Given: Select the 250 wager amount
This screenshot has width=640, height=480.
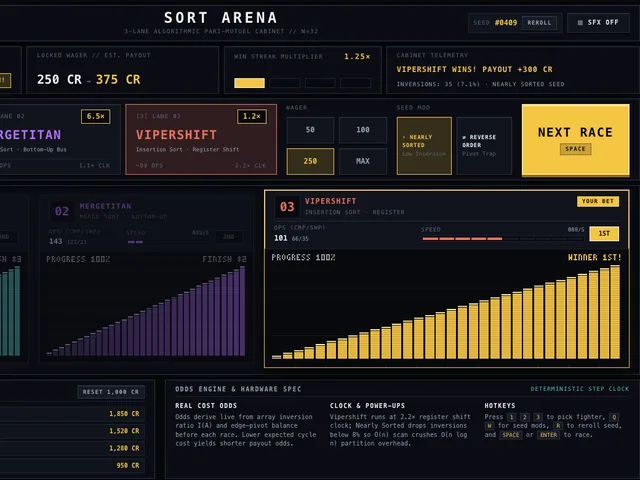Looking at the screenshot, I should [310, 161].
